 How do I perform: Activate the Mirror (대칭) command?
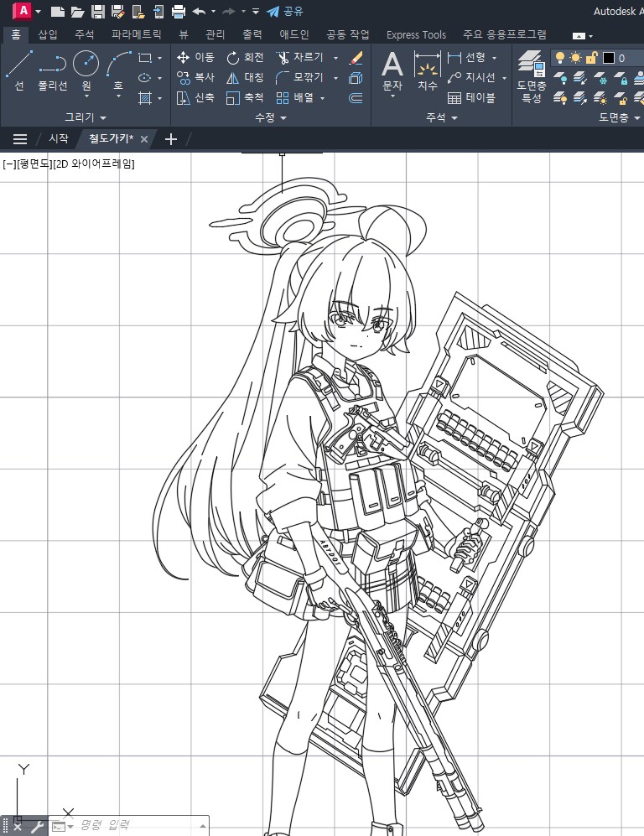click(245, 77)
